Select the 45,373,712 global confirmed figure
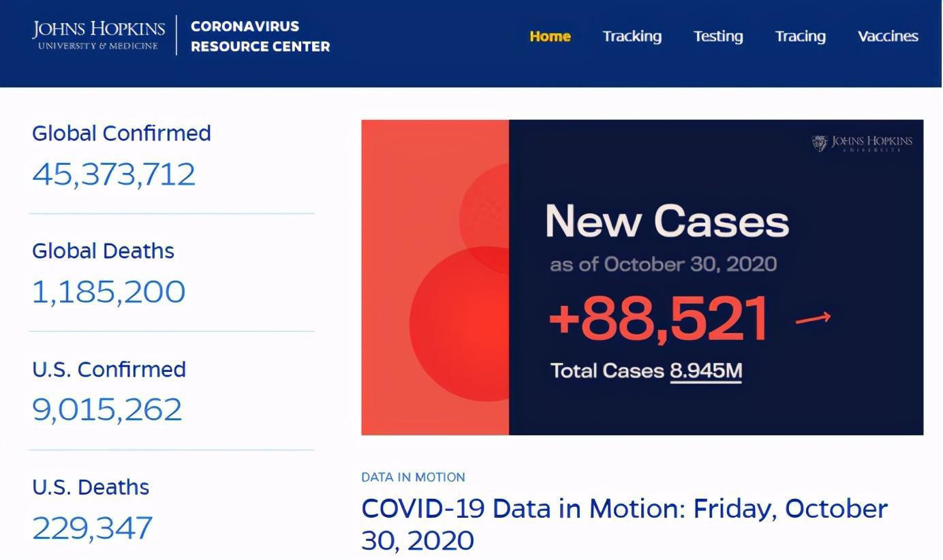The image size is (943, 560). point(114,174)
